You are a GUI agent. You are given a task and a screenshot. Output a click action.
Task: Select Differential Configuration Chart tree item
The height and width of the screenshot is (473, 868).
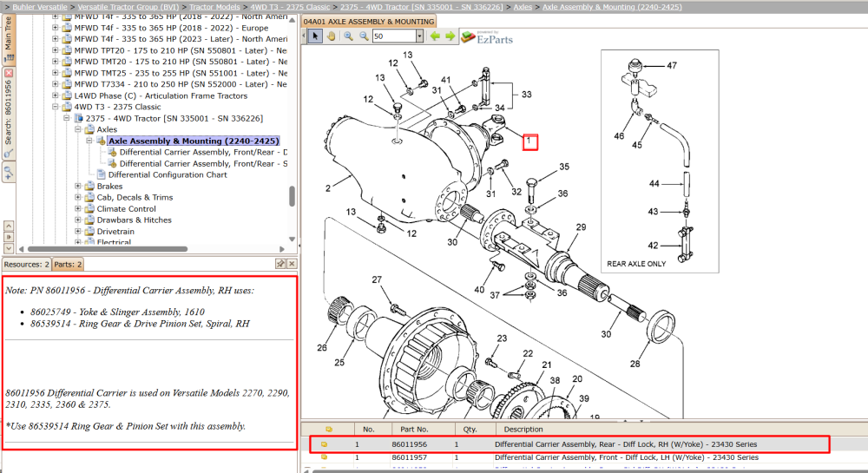[168, 174]
